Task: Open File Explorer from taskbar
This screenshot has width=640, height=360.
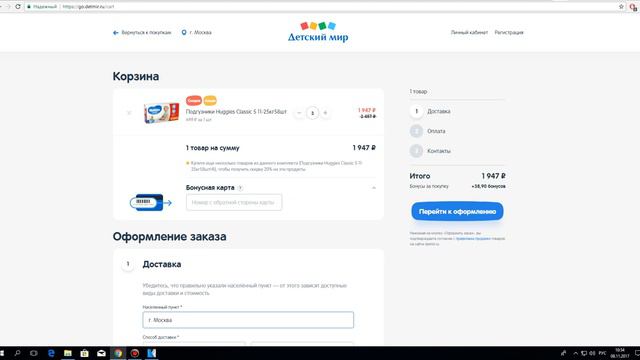Action: [x=68, y=353]
